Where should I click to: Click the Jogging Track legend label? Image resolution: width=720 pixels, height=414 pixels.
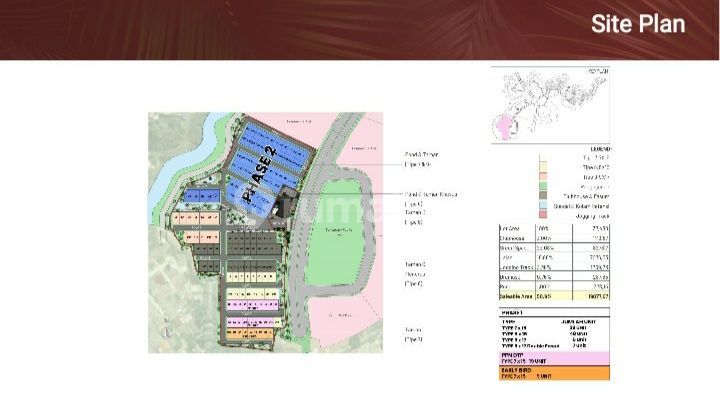592,216
